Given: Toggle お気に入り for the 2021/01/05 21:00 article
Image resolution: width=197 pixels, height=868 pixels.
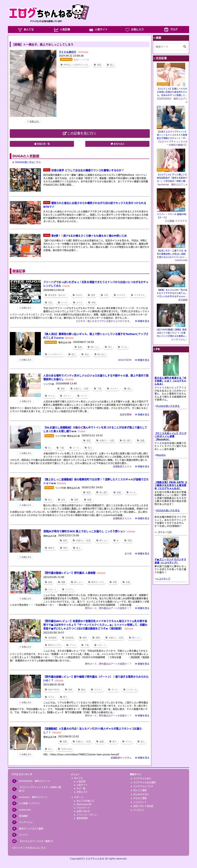Looking at the screenshot, I should click(25, 599).
